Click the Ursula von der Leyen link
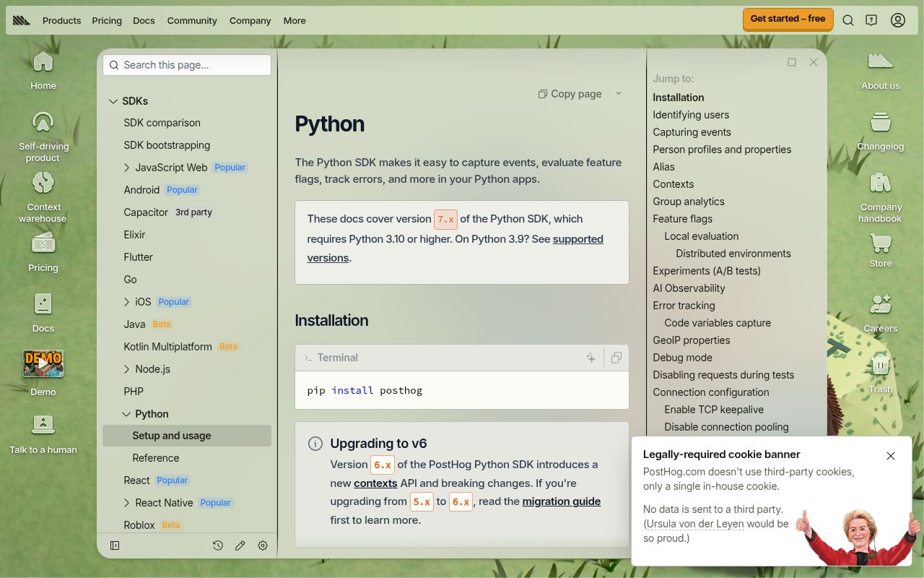This screenshot has width=924, height=578. click(694, 524)
